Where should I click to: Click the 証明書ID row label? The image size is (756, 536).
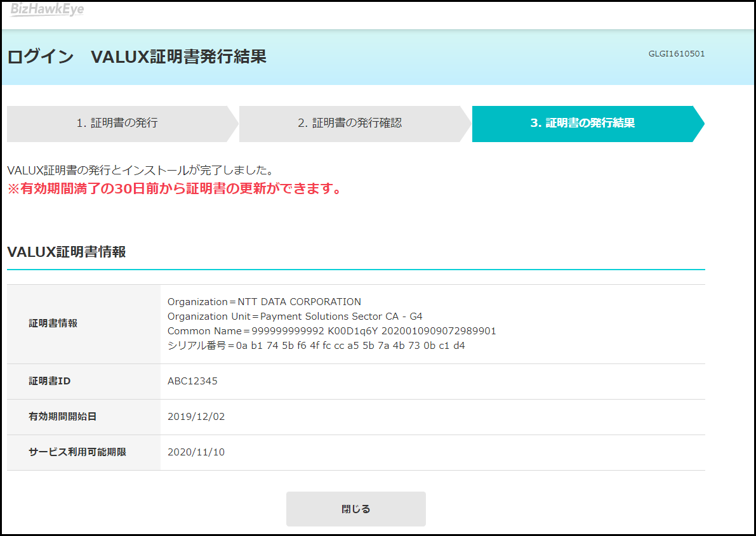(50, 381)
